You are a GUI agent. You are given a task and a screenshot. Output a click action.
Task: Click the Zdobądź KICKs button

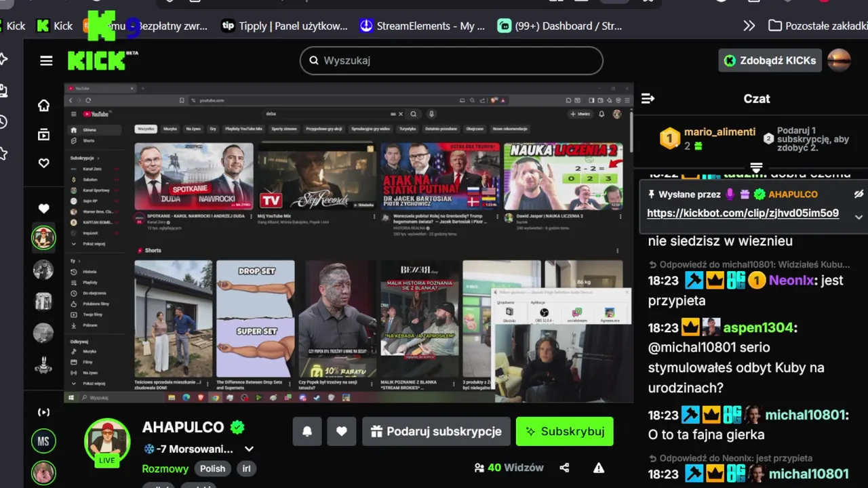770,60
